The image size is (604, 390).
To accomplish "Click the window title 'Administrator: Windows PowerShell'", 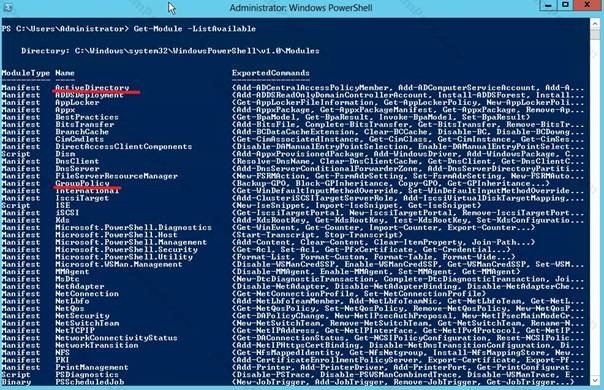I will click(x=301, y=8).
